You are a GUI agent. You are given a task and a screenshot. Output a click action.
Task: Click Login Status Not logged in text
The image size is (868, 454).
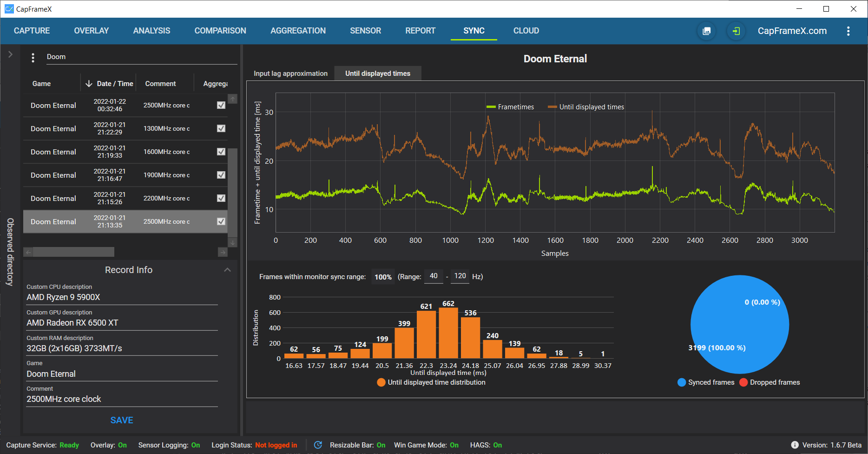tap(276, 445)
